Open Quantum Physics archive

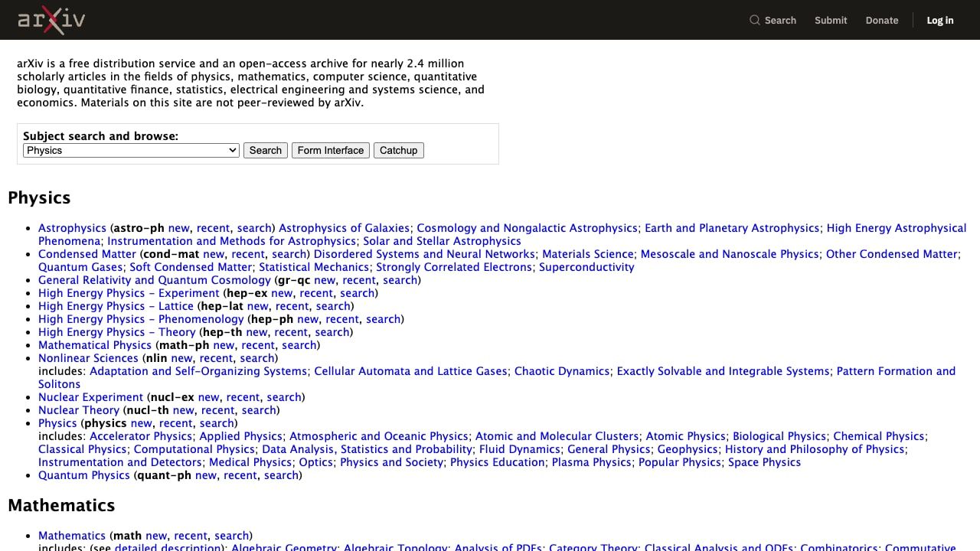tap(84, 475)
